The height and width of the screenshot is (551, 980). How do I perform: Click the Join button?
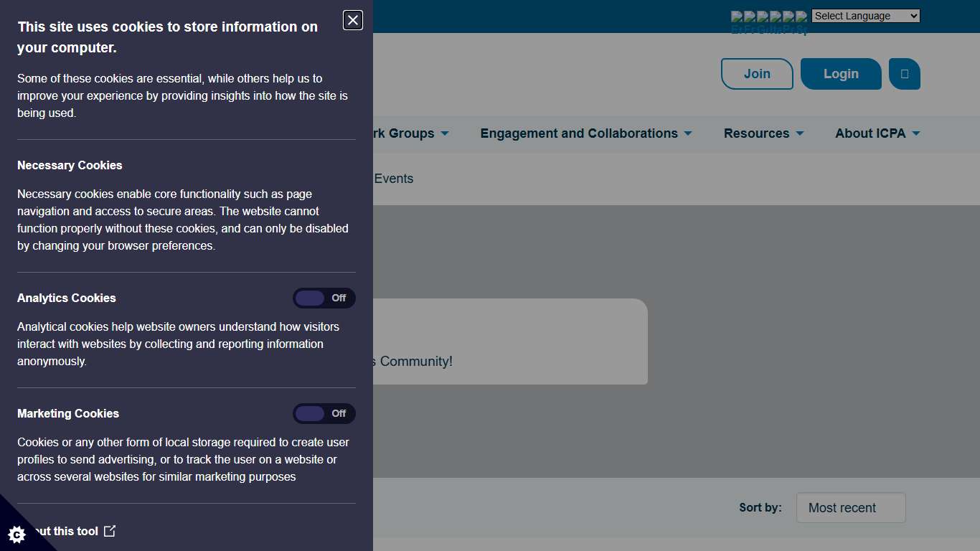[757, 74]
